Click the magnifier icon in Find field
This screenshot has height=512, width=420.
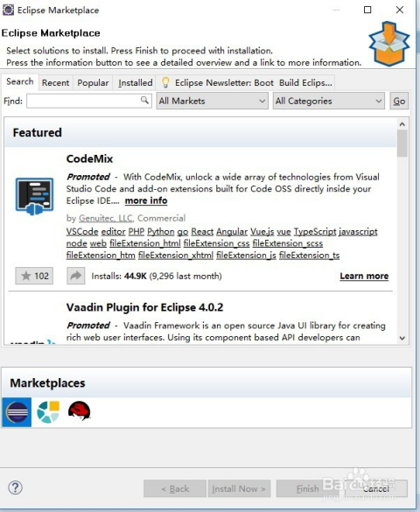[x=144, y=100]
